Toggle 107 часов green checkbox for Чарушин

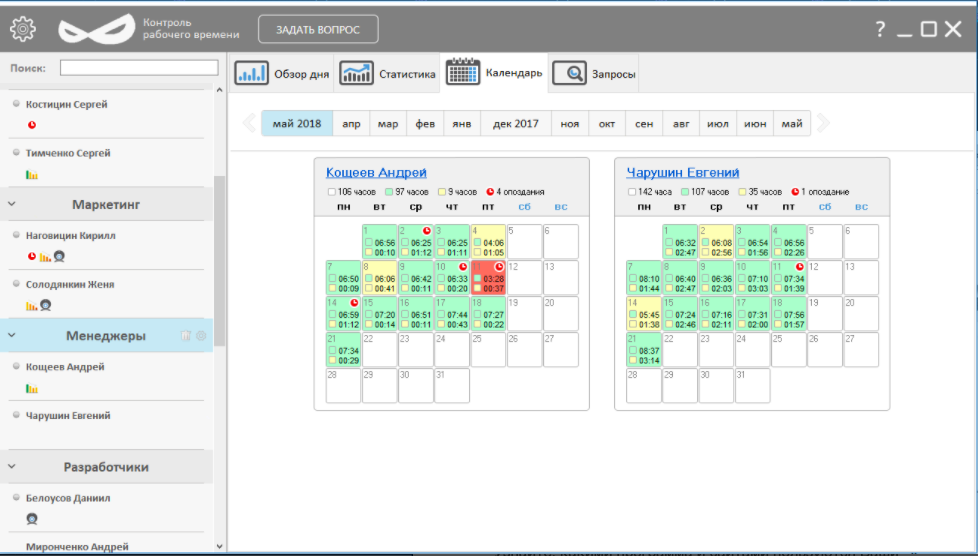pyautogui.click(x=685, y=192)
